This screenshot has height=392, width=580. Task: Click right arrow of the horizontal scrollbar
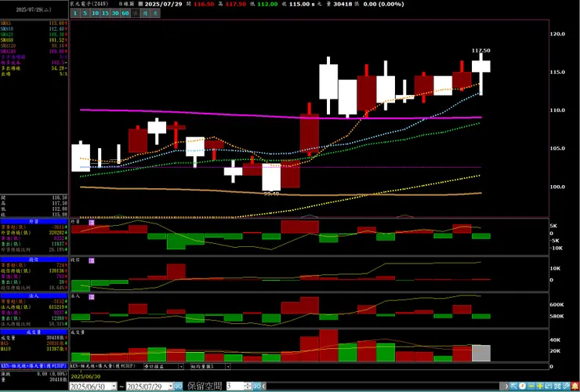(x=506, y=386)
